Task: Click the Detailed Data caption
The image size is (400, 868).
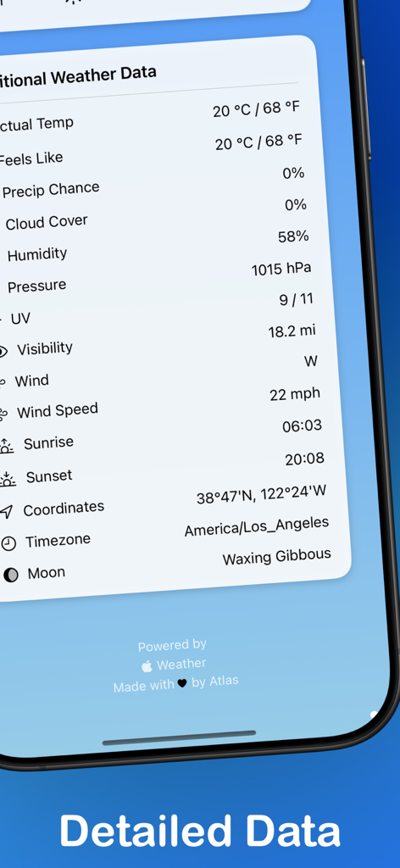Action: tap(200, 831)
